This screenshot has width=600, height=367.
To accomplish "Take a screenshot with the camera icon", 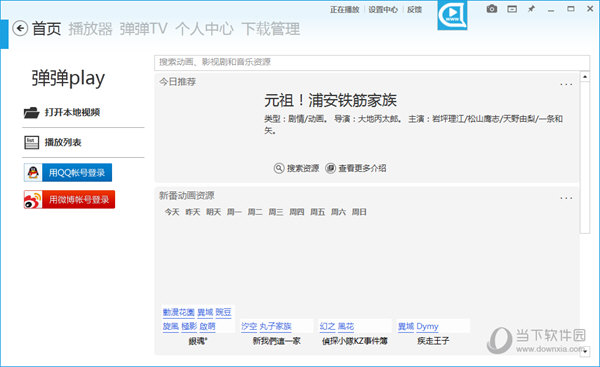I will click(492, 9).
